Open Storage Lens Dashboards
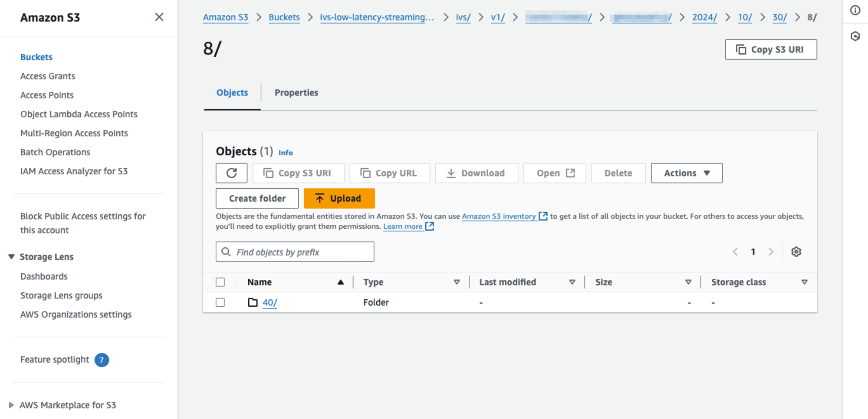868x419 pixels. (x=44, y=276)
